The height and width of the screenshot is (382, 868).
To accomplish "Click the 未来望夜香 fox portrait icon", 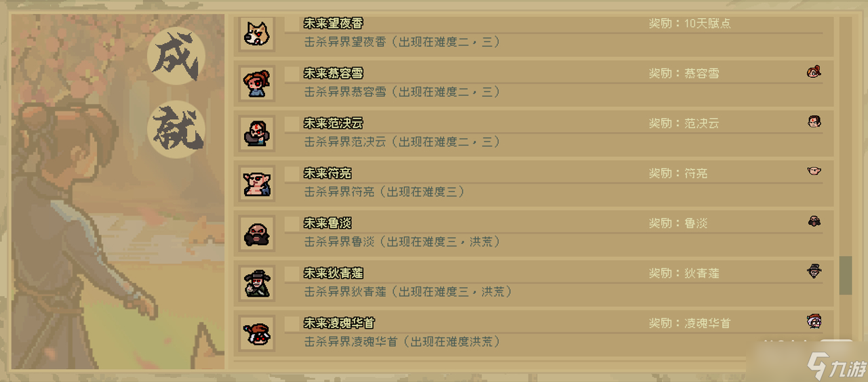I will pyautogui.click(x=257, y=33).
